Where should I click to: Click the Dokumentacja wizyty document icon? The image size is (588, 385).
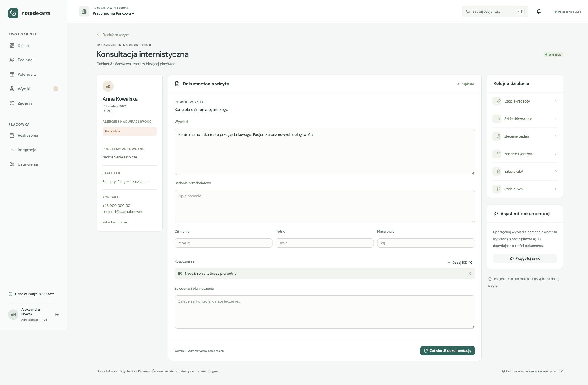click(x=177, y=84)
